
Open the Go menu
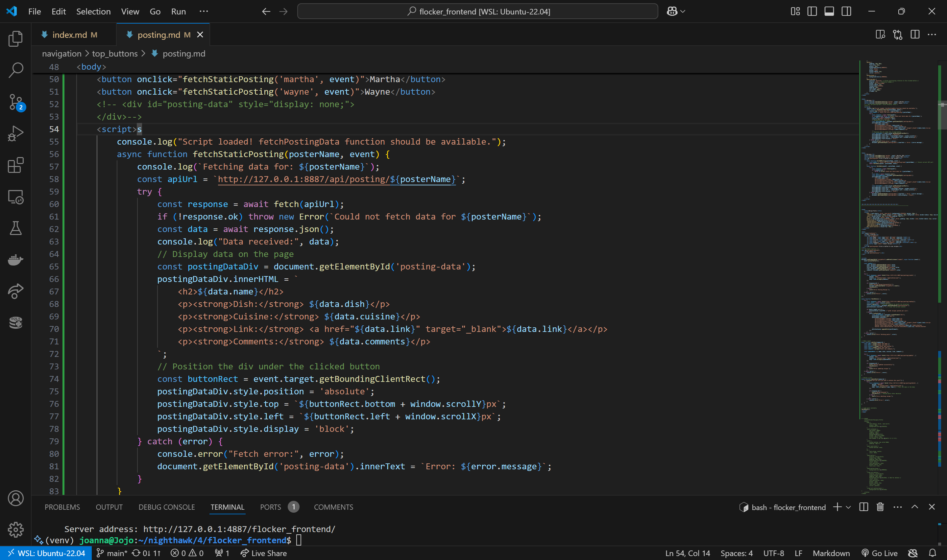(x=155, y=11)
